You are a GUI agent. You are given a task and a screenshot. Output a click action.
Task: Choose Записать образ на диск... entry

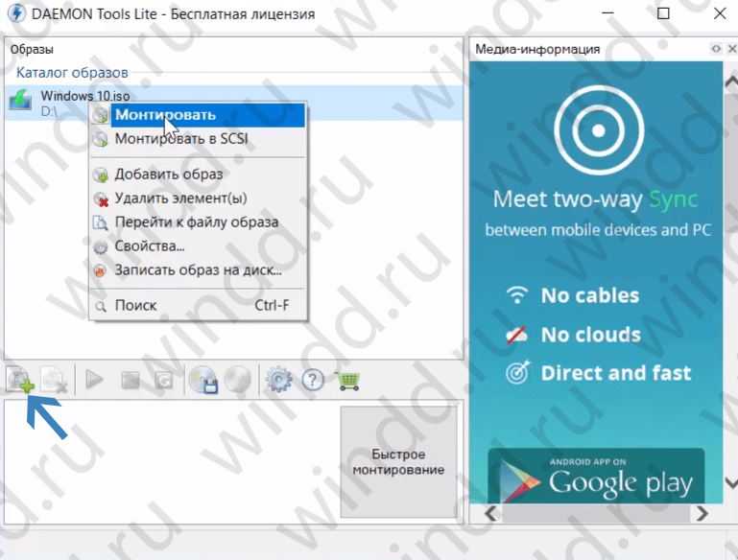click(x=198, y=269)
